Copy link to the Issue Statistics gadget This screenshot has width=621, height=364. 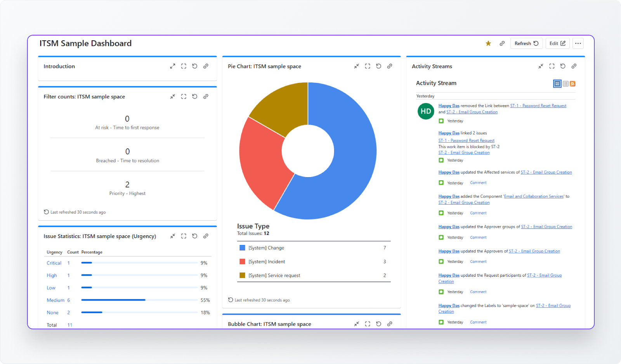(206, 236)
